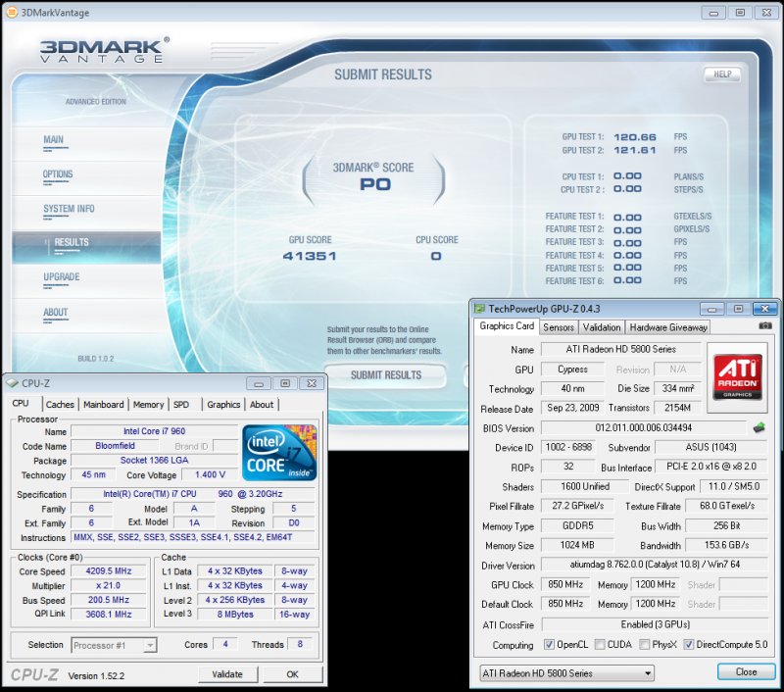The height and width of the screenshot is (692, 784).
Task: Open OPTIONS in 3DMark sidebar
Action: (x=58, y=174)
